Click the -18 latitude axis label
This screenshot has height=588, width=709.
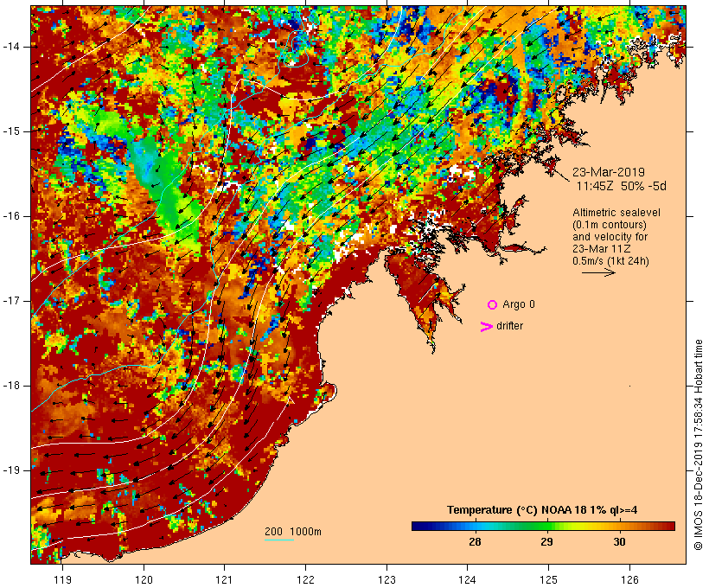[12, 386]
